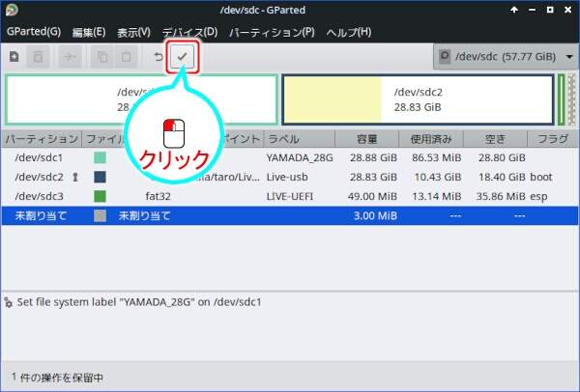
Task: Select the /dev/sdc2 partition row
Action: coord(290,177)
